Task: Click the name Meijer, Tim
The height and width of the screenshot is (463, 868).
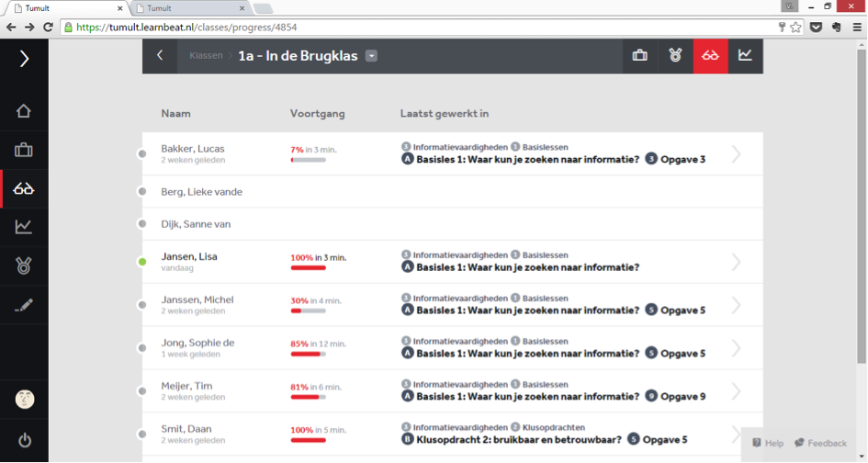Action: 186,386
